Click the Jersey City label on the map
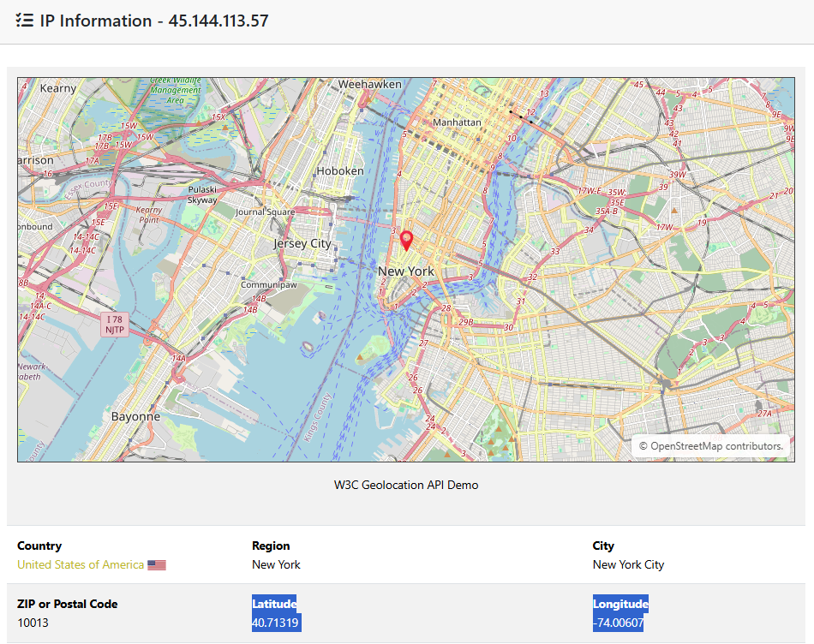Screen dimensions: 814x644 (302, 243)
